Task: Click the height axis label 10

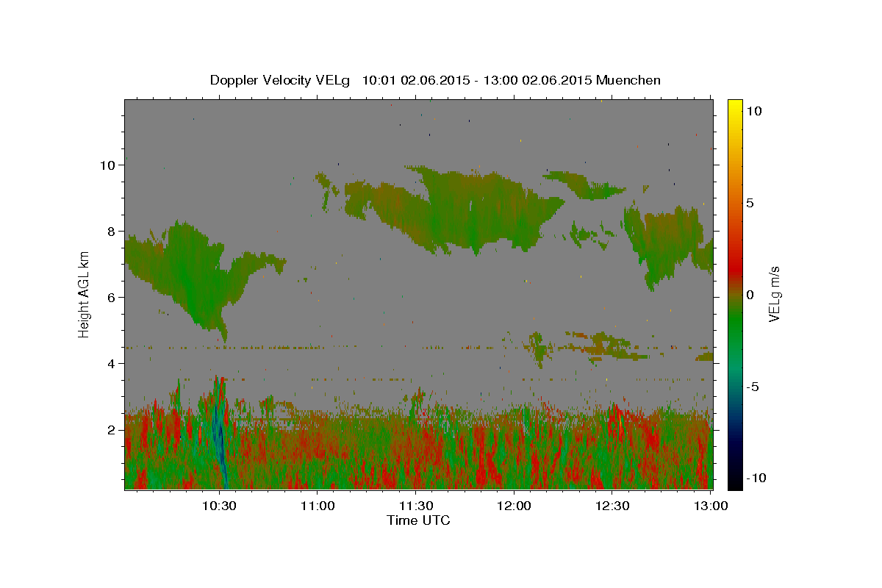Action: click(x=108, y=165)
